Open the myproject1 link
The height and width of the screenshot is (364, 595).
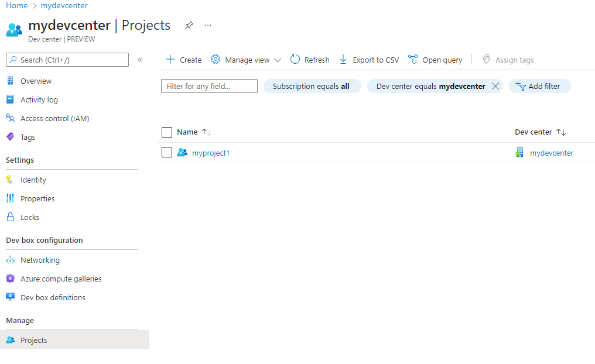pos(211,153)
